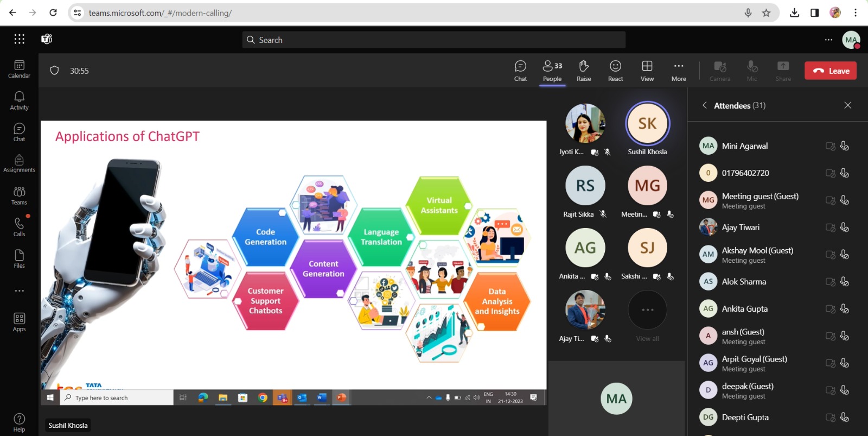868x436 pixels.
Task: Toggle the Camera in the meeting toolbar
Action: pos(720,71)
